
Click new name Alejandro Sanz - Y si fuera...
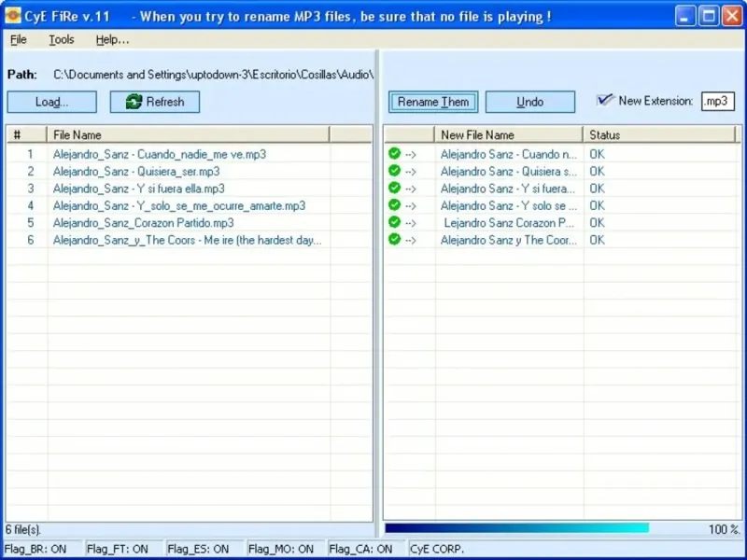click(509, 189)
